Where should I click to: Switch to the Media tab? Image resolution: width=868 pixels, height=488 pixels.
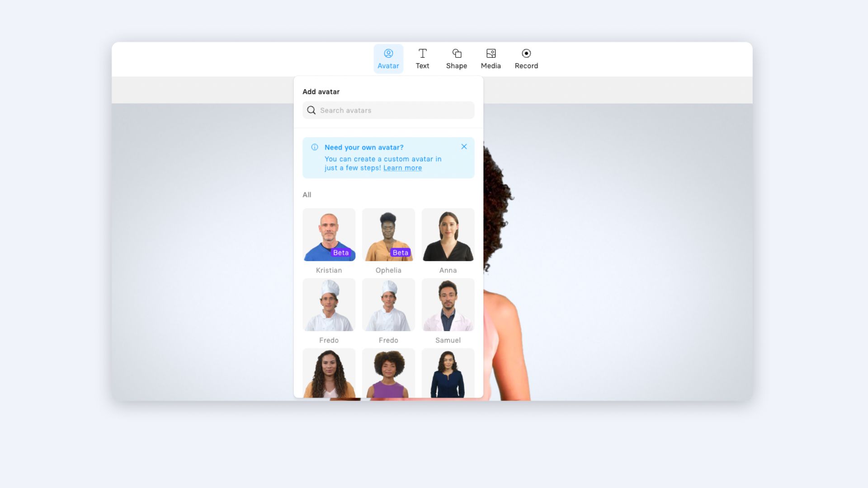point(491,58)
